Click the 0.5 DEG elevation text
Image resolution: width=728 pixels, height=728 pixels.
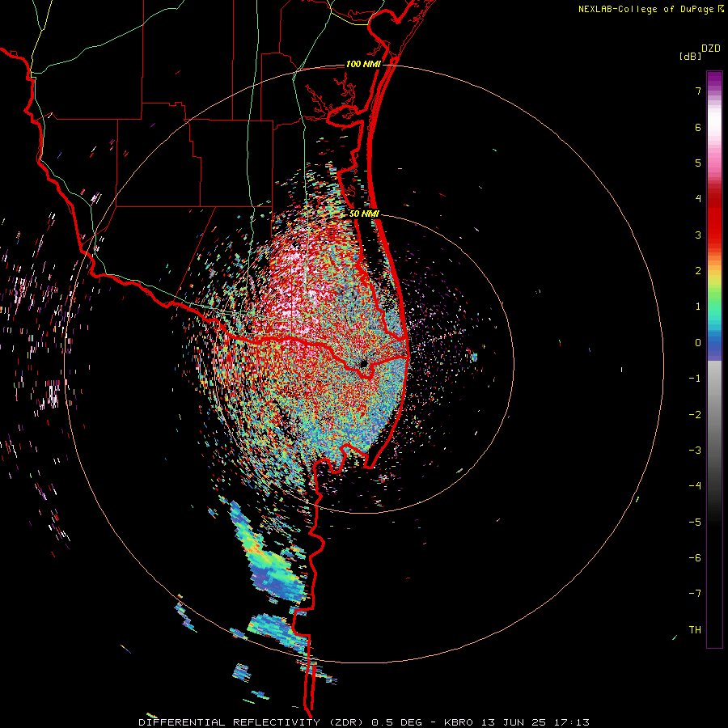point(397,722)
